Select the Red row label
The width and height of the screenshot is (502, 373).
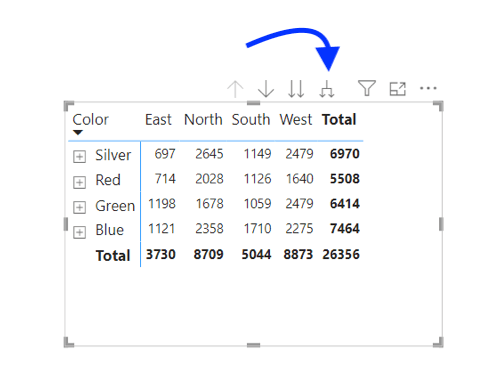coord(108,180)
